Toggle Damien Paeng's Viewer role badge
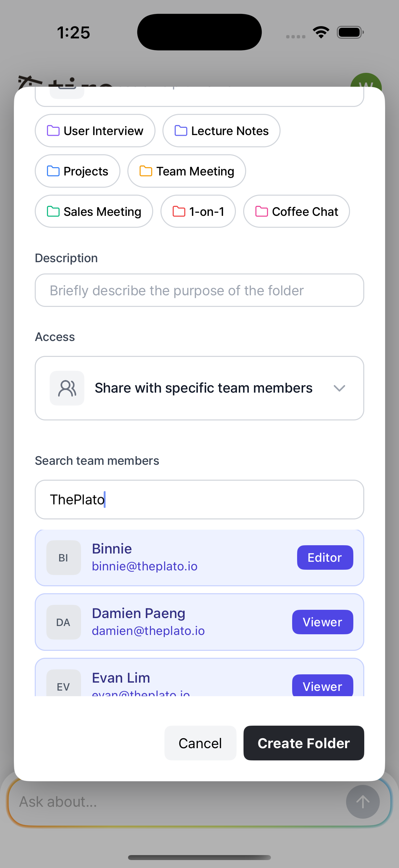399x868 pixels. pyautogui.click(x=322, y=622)
